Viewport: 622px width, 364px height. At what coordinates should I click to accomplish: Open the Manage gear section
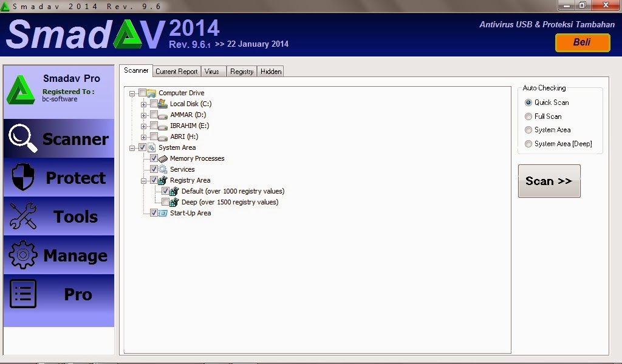pos(22,255)
